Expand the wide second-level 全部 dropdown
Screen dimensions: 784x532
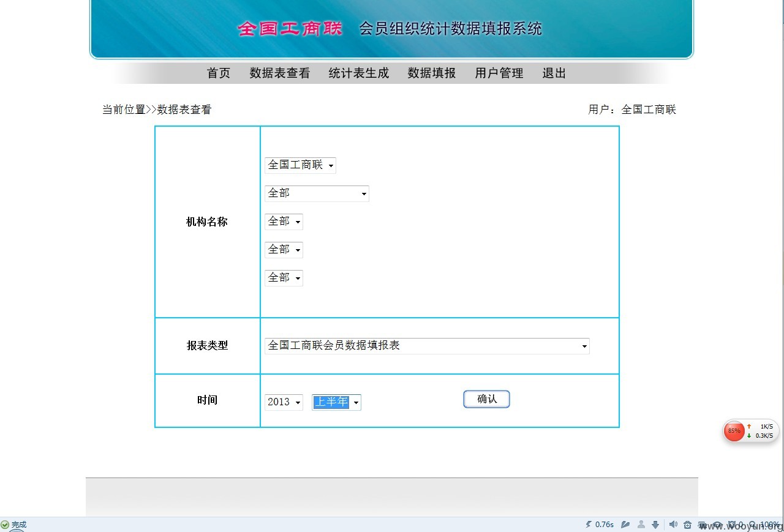pyautogui.click(x=317, y=193)
